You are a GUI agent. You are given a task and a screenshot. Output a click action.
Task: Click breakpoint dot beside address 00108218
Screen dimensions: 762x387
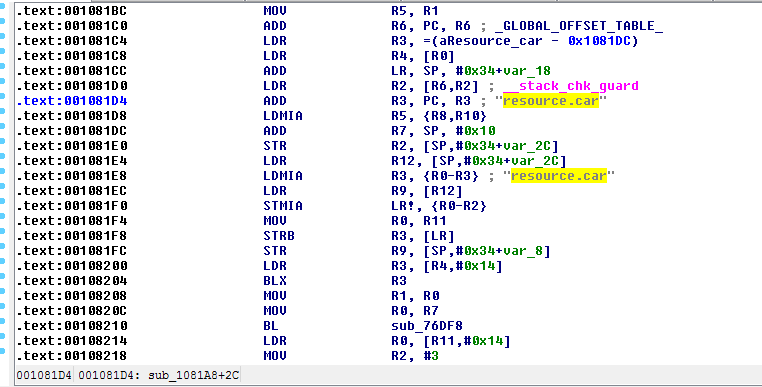click(x=2, y=350)
